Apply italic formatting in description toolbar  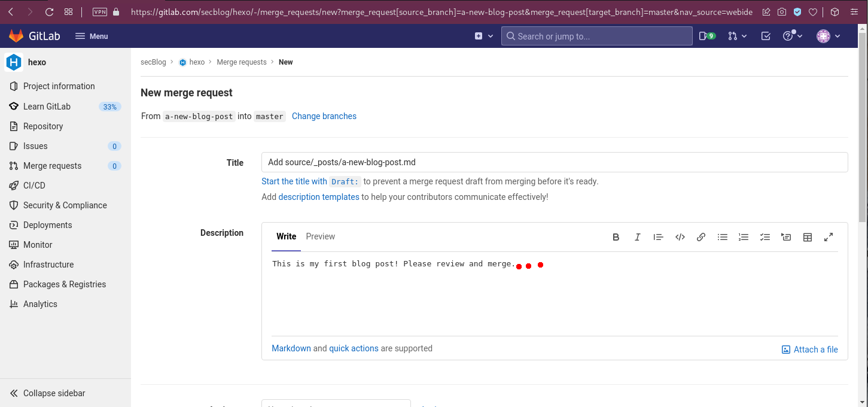637,237
